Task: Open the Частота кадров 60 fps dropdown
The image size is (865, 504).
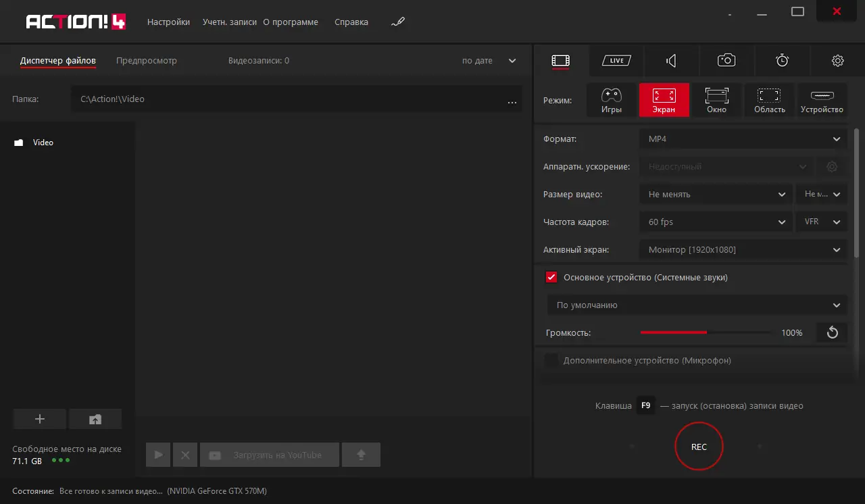Action: point(715,222)
